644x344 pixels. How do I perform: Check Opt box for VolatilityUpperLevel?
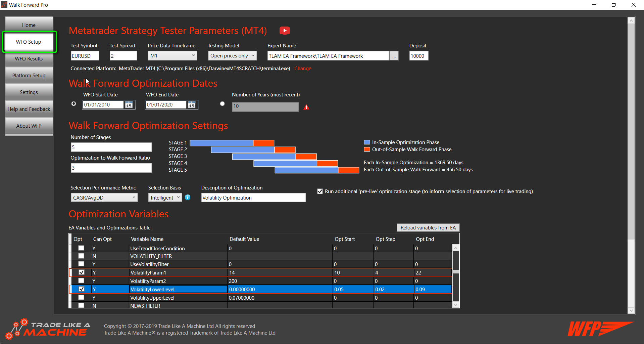coord(81,297)
